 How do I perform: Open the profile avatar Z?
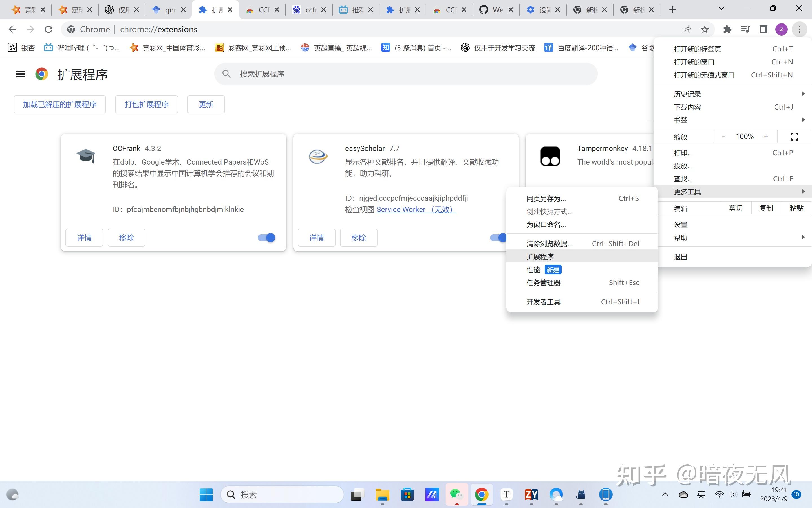(x=782, y=30)
